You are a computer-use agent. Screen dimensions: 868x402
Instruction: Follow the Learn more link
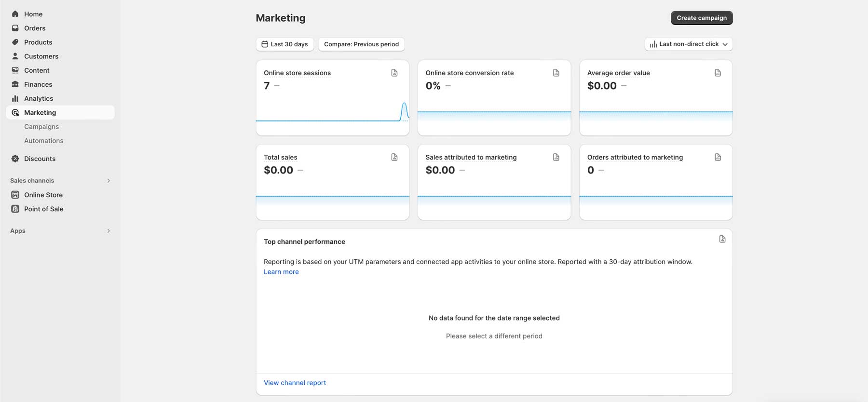(281, 272)
